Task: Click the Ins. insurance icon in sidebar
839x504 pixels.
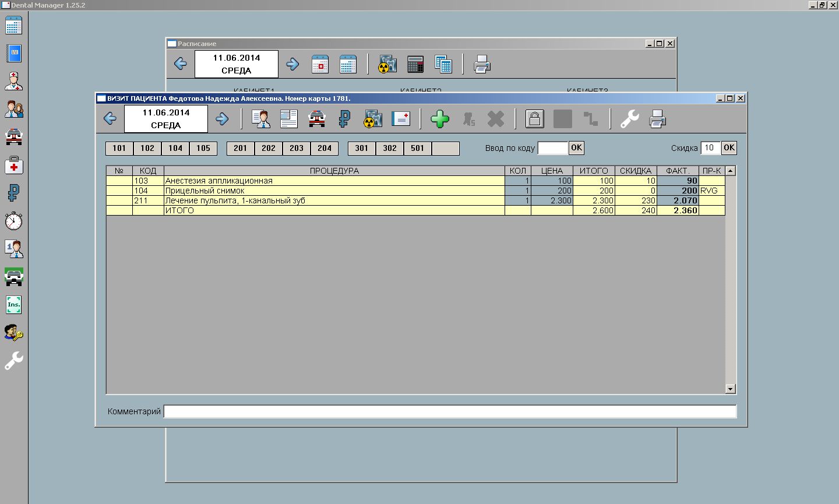Action: [13, 305]
